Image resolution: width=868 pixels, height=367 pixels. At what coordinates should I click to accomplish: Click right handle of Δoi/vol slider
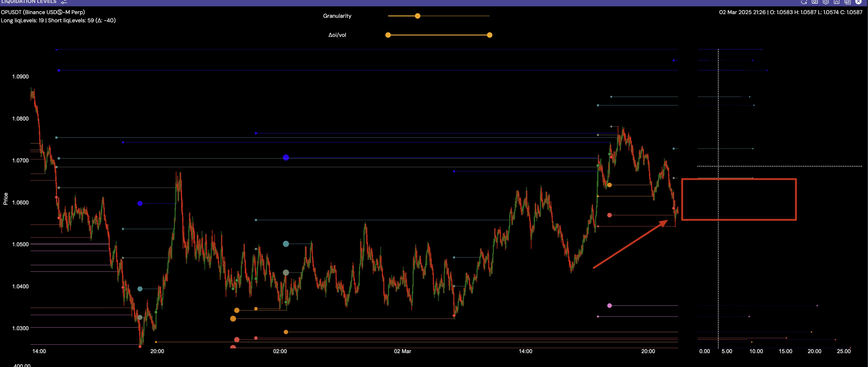click(490, 35)
